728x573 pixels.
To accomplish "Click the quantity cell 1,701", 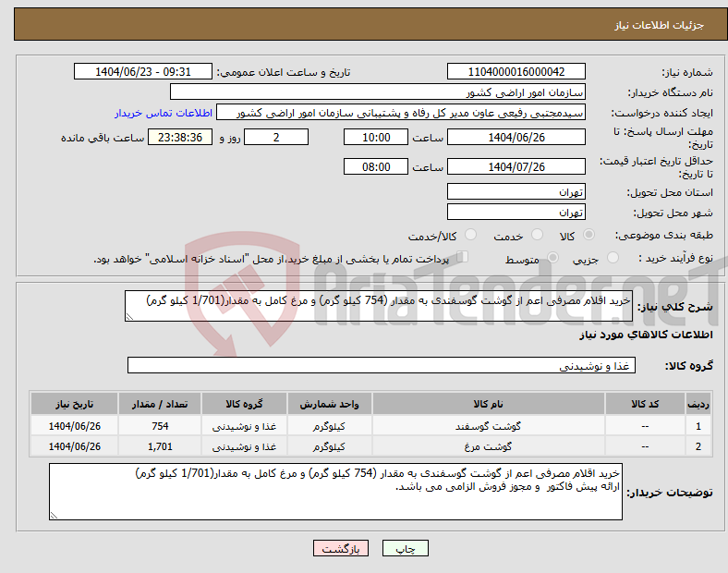I will 160,446.
